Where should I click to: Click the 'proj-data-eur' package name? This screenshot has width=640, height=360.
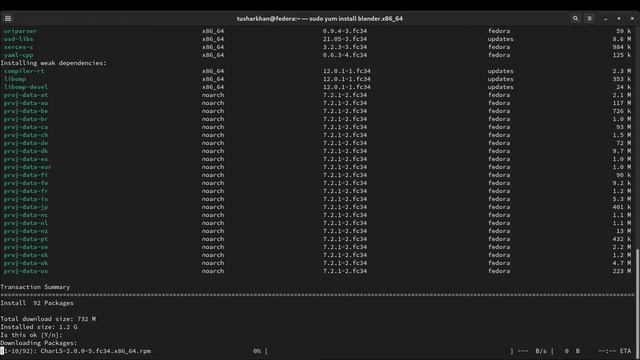coord(28,167)
